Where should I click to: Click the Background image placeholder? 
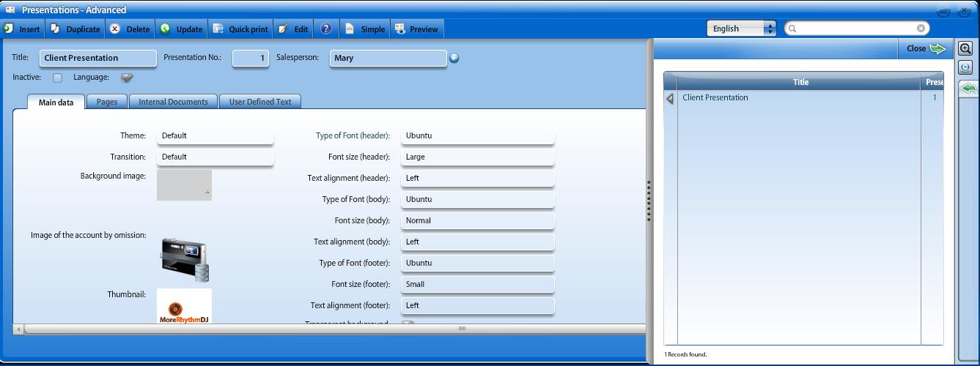pos(184,185)
